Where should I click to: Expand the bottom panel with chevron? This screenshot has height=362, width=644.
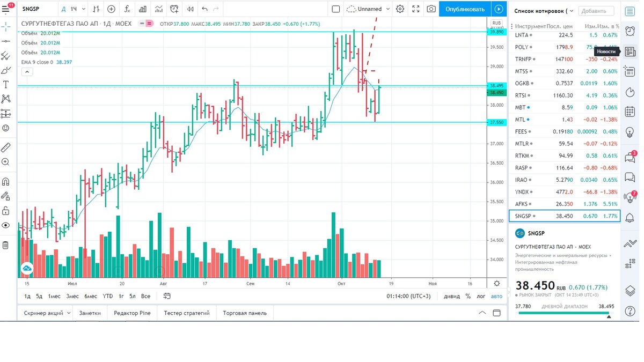(482, 313)
